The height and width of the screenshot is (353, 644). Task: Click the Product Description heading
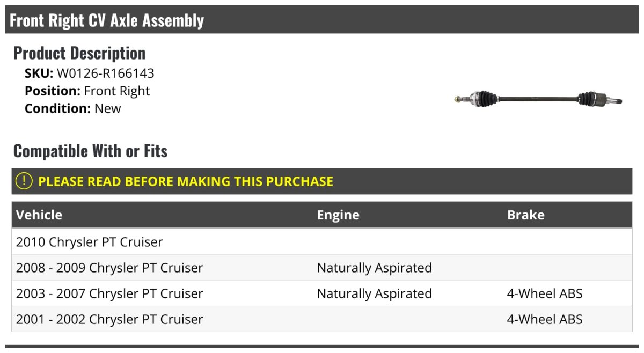(x=79, y=53)
